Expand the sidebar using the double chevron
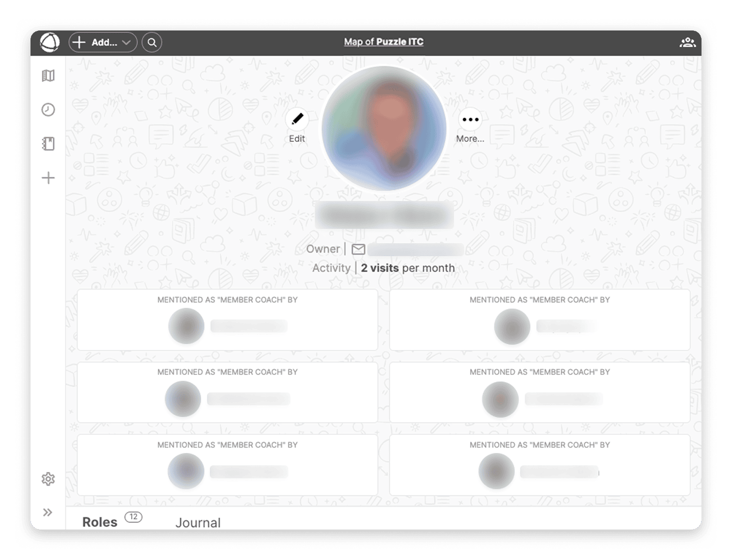Screen dimensions: 732x560 (x=48, y=512)
